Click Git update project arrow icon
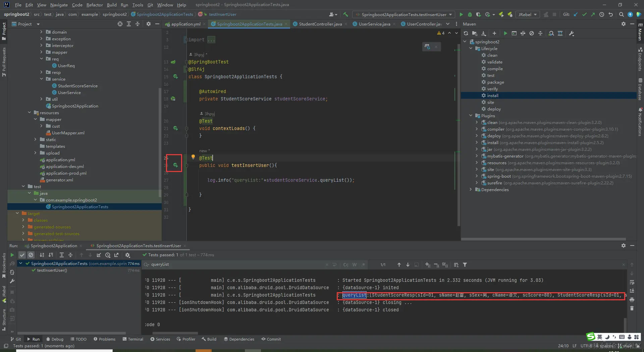The image size is (644, 352). [x=576, y=14]
